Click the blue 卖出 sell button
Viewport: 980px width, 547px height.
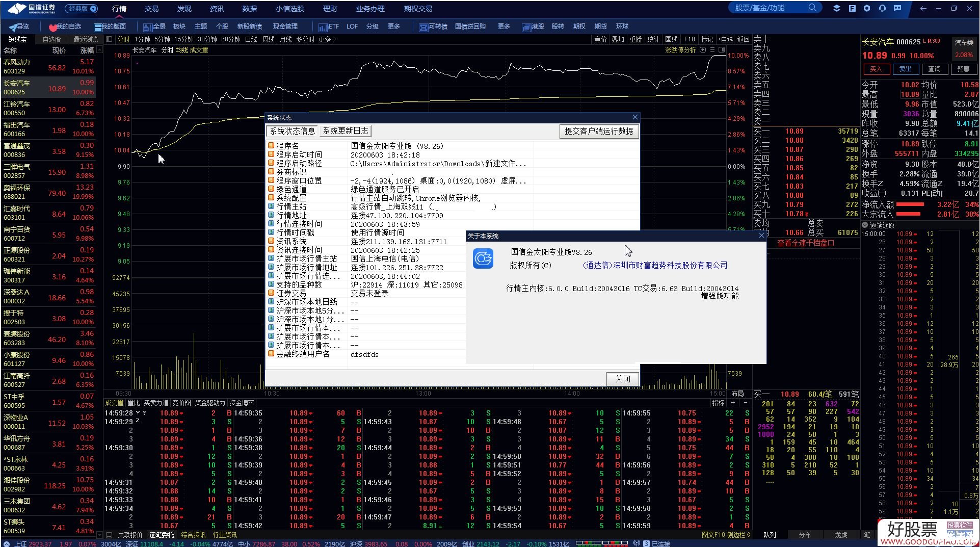pos(906,69)
